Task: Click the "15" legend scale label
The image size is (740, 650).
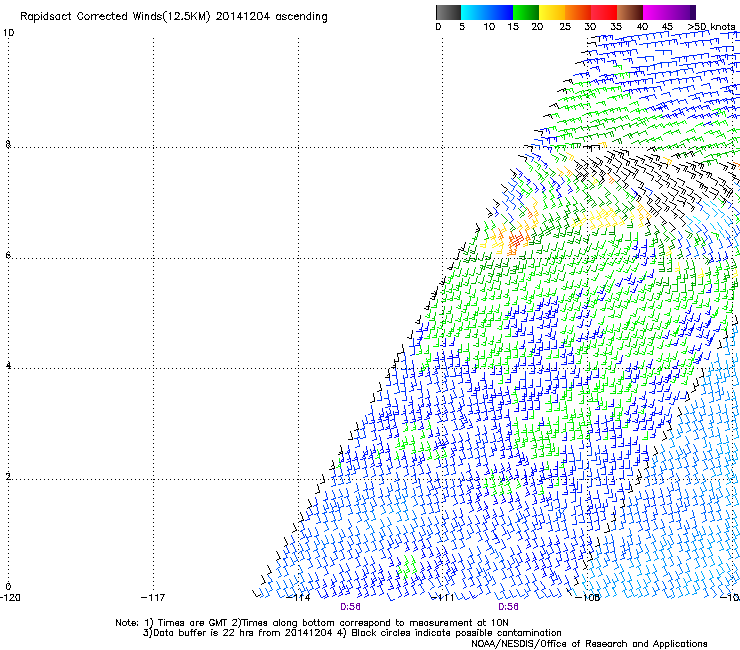Action: pos(513,27)
